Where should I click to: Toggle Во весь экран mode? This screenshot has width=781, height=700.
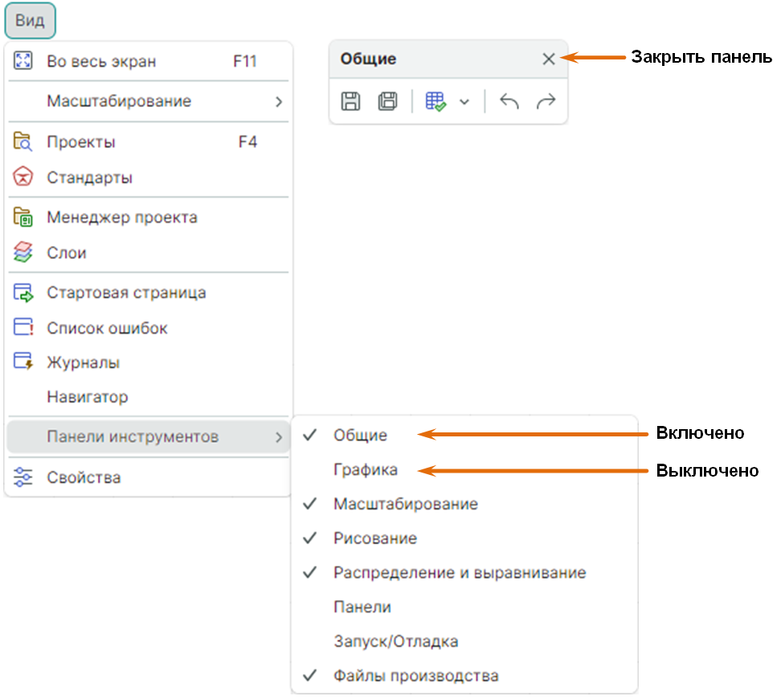point(101,61)
